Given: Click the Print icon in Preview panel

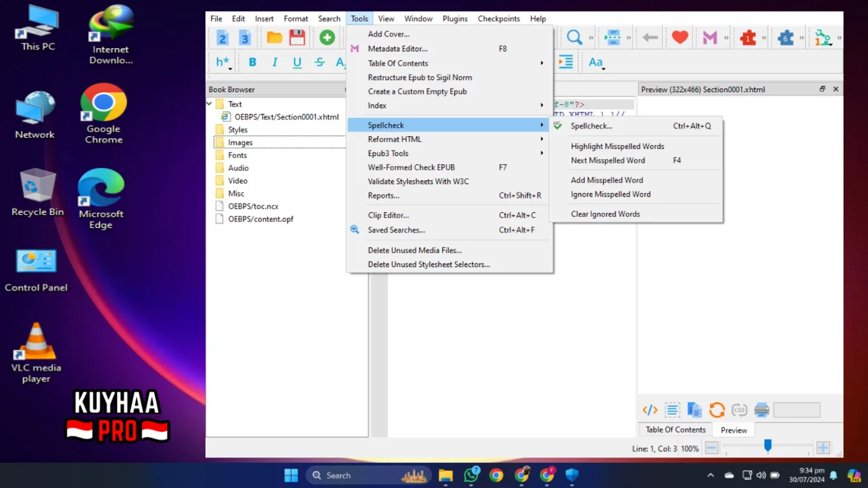Looking at the screenshot, I should (x=762, y=409).
